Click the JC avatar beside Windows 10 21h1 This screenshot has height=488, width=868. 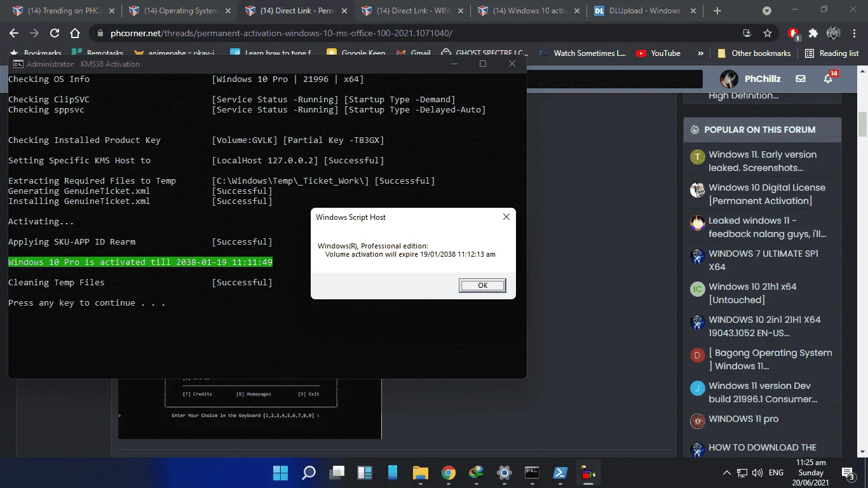click(x=698, y=289)
